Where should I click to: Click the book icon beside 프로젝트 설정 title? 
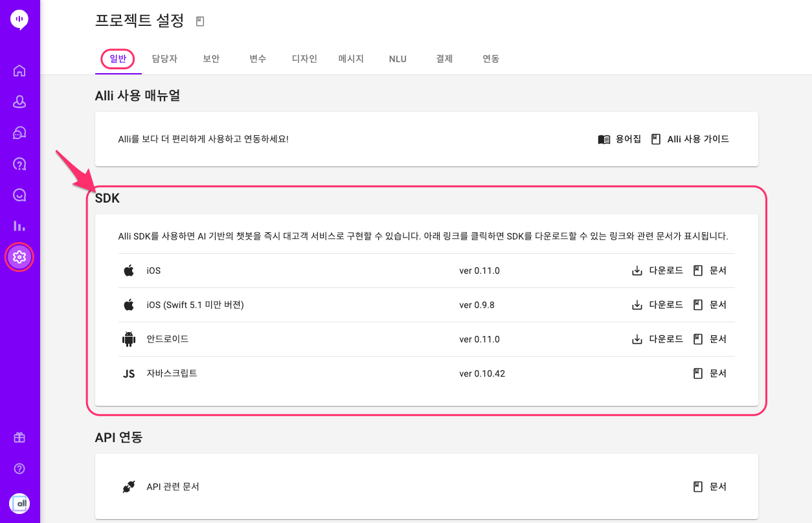[200, 21]
